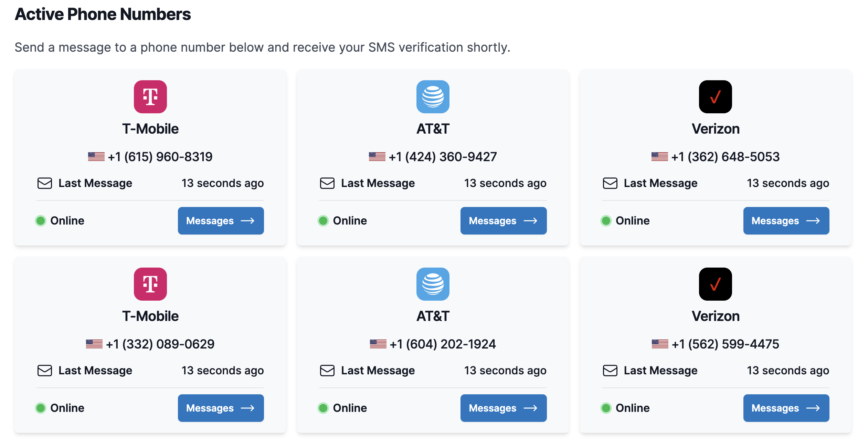This screenshot has height=447, width=868.
Task: Click Active Phone Numbers heading
Action: tap(103, 14)
